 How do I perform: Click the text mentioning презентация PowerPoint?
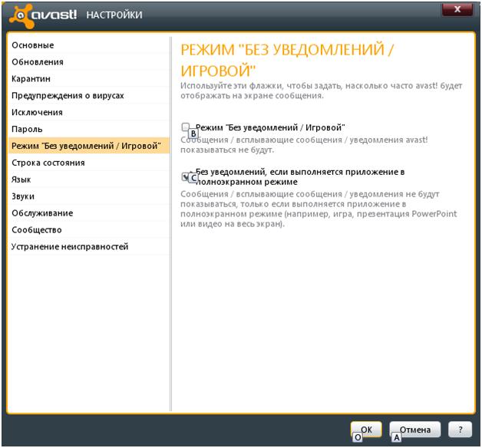(x=319, y=209)
